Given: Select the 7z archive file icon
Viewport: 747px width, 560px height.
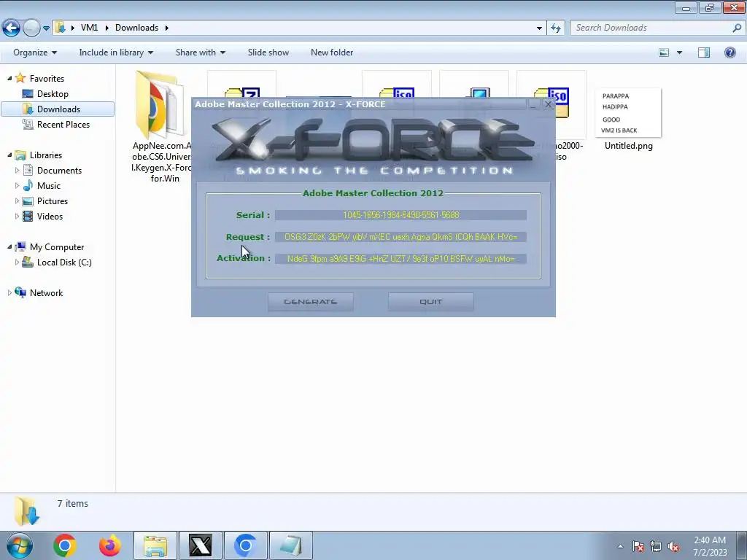Looking at the screenshot, I should pyautogui.click(x=242, y=93).
